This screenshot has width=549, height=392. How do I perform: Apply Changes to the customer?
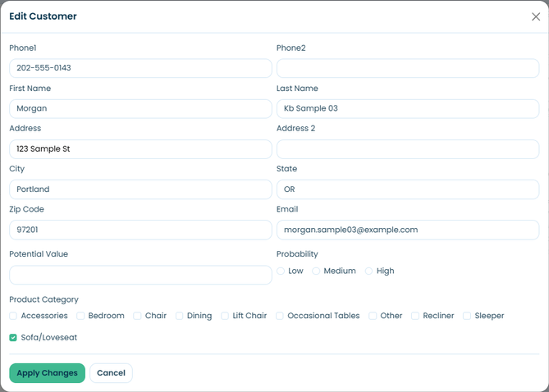click(48, 373)
